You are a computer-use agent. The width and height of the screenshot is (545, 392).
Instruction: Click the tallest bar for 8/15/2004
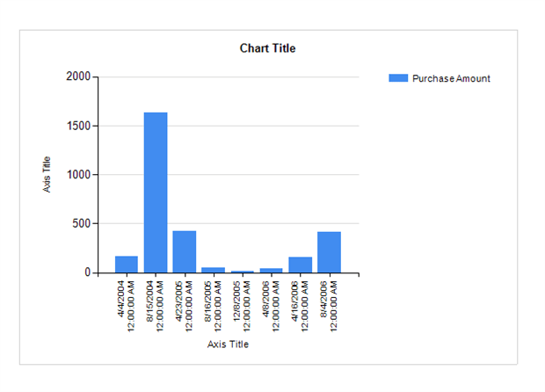[x=156, y=192]
